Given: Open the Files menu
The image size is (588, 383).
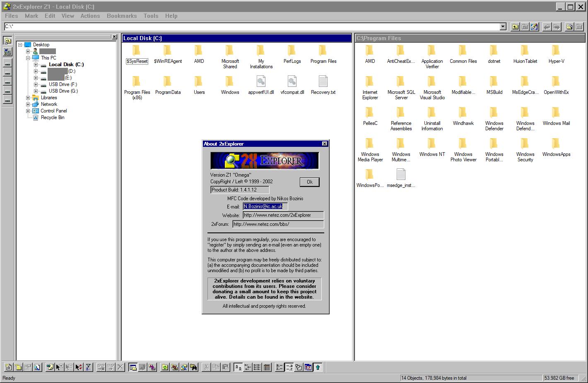Looking at the screenshot, I should 12,16.
